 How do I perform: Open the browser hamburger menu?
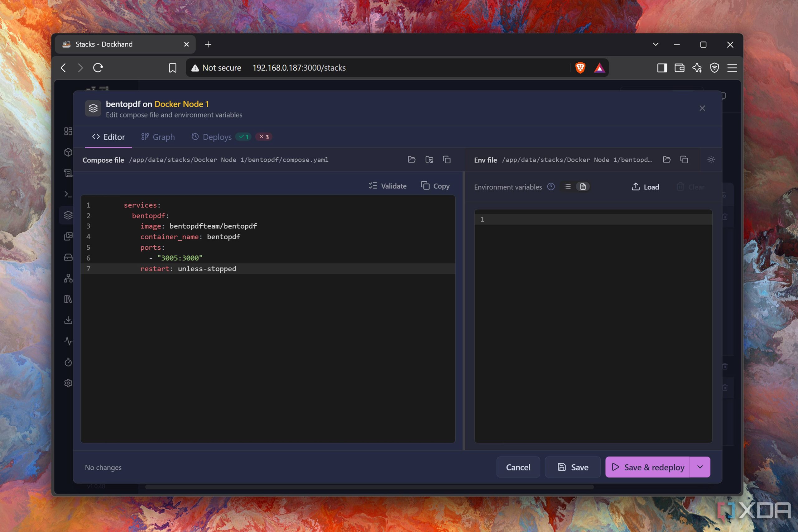(x=732, y=68)
